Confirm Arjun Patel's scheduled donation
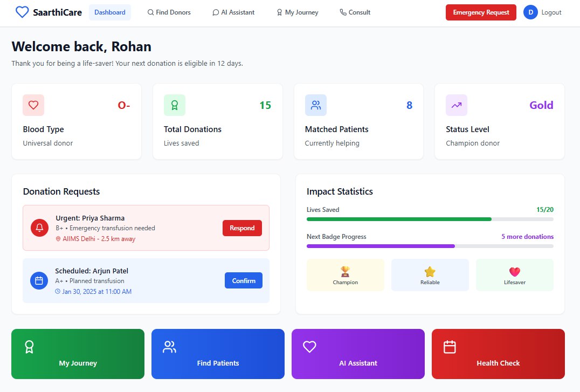The height and width of the screenshot is (392, 580). 244,280
